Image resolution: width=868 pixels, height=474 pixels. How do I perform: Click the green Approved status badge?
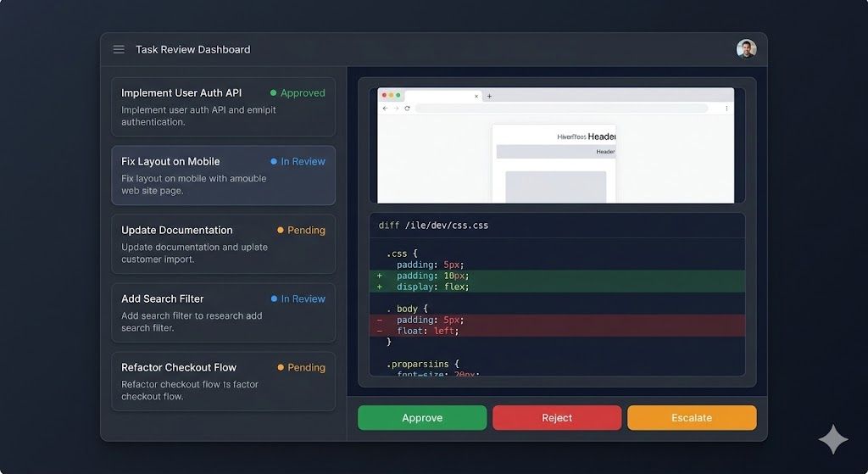click(x=298, y=93)
